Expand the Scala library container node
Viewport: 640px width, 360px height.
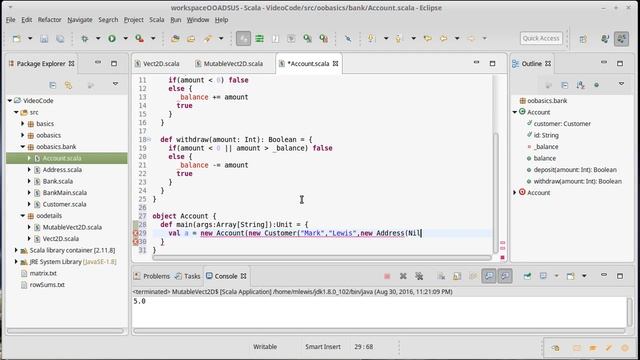pyautogui.click(x=16, y=250)
